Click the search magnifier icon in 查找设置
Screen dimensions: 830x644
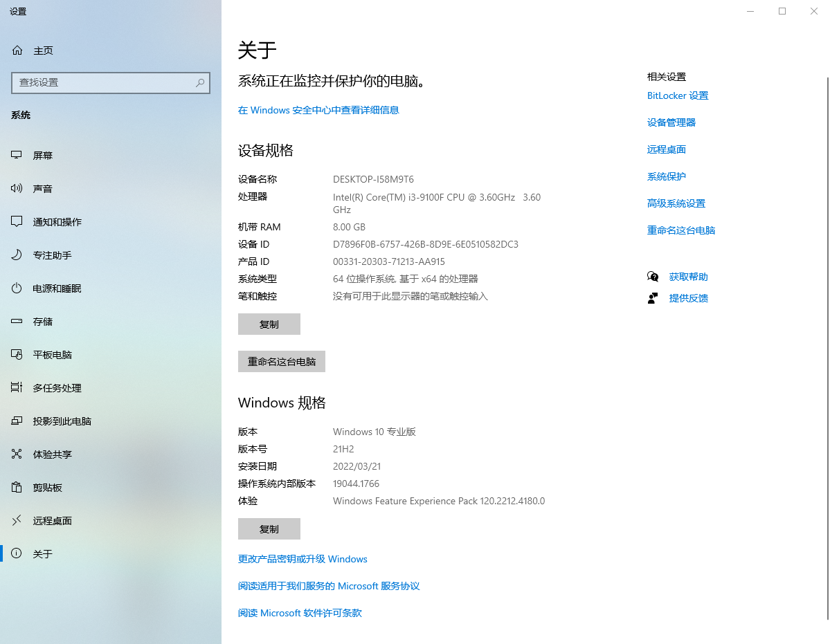point(199,82)
